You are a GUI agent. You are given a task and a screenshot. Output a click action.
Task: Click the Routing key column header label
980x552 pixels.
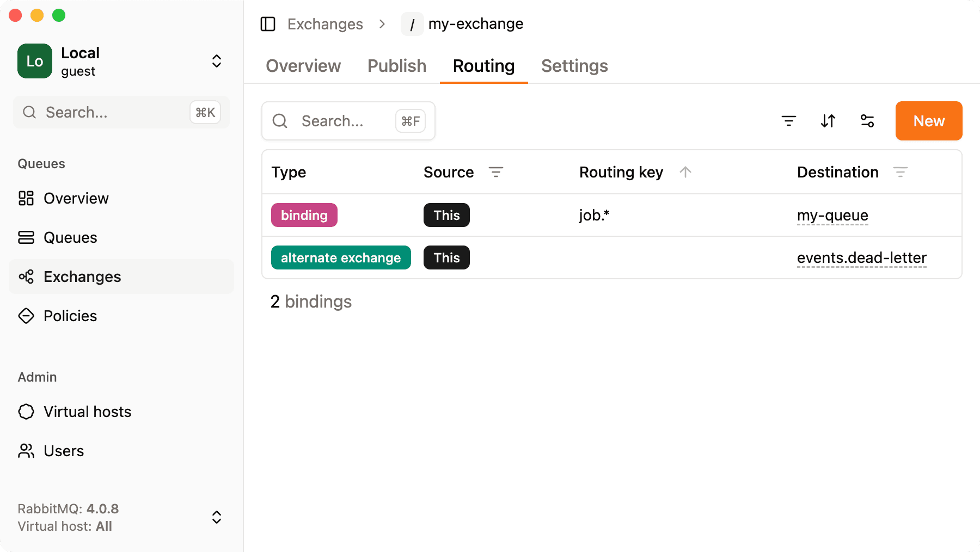click(621, 172)
